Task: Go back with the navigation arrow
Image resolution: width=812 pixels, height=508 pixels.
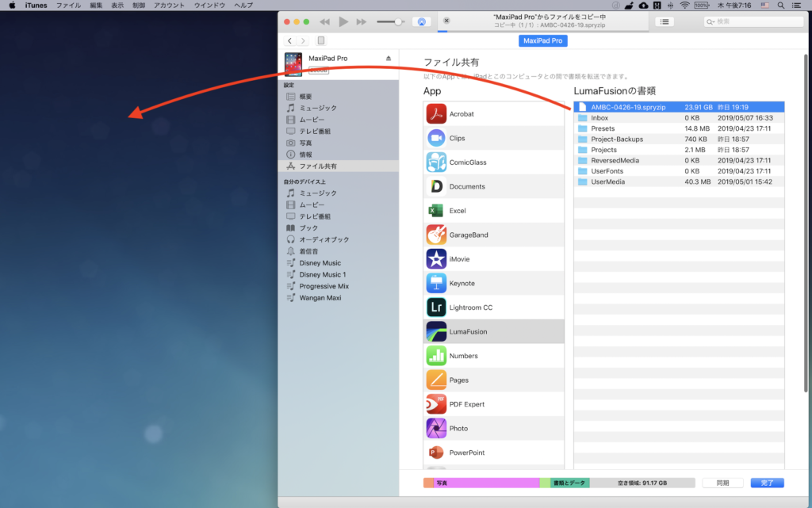Action: point(290,40)
